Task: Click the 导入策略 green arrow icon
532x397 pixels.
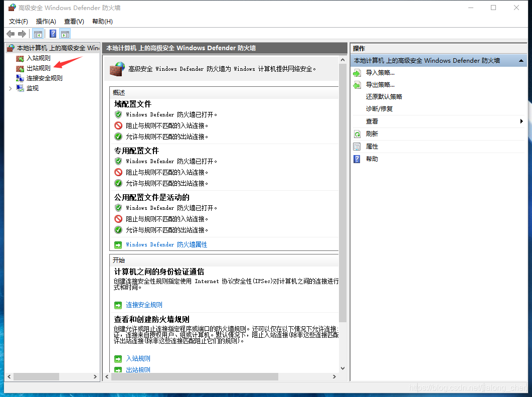Action: (357, 73)
